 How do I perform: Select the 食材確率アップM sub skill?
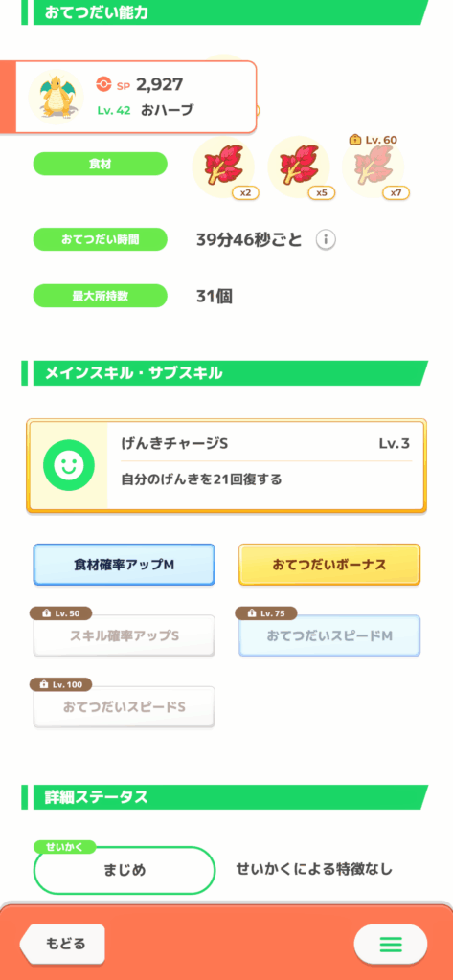point(124,565)
